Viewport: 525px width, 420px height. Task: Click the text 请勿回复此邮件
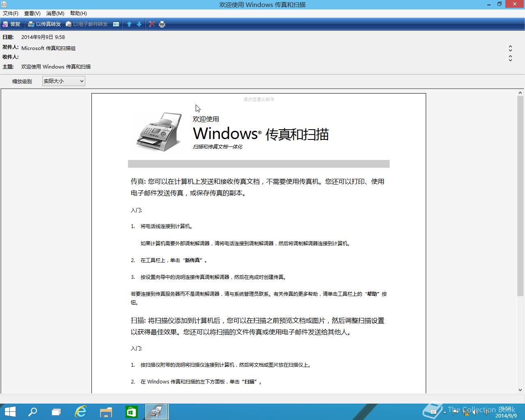(259, 99)
